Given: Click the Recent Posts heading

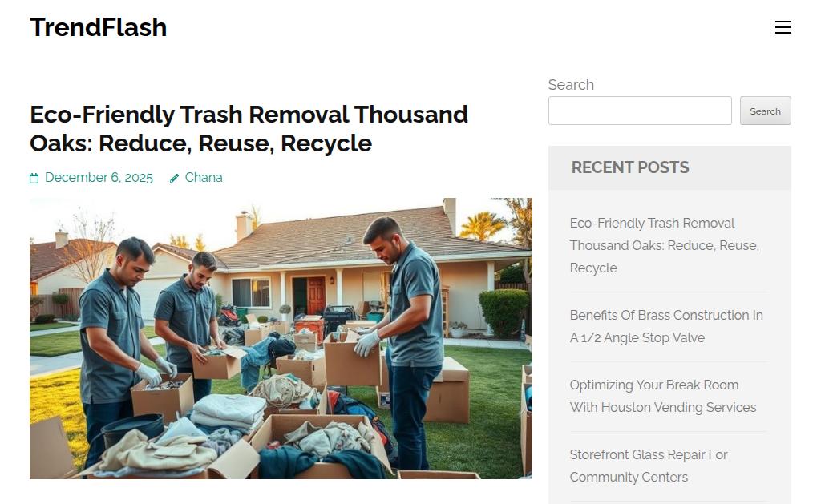Looking at the screenshot, I should click(630, 167).
